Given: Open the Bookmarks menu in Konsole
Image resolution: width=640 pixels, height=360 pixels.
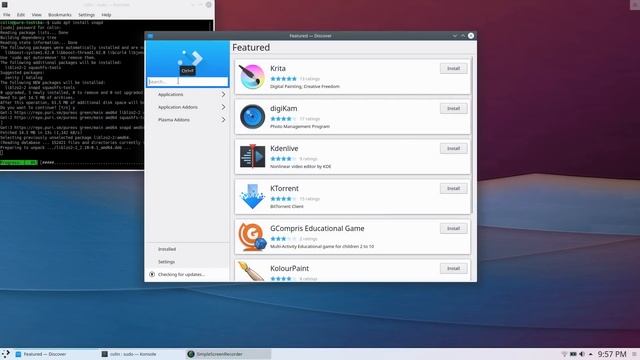Looking at the screenshot, I should pos(60,15).
